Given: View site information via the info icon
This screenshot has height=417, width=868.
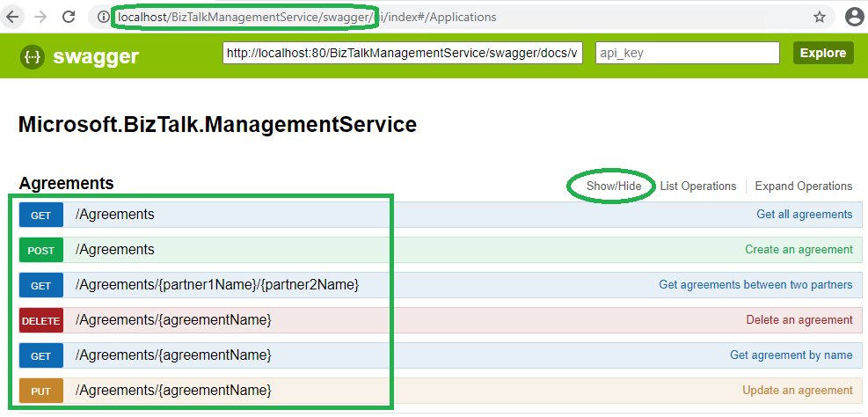Looking at the screenshot, I should [102, 18].
